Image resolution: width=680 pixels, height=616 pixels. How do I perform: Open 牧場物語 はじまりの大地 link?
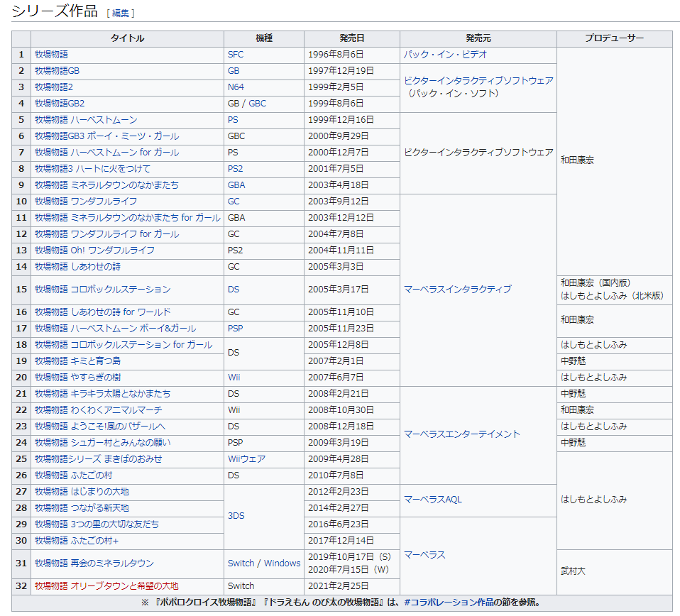pos(82,492)
